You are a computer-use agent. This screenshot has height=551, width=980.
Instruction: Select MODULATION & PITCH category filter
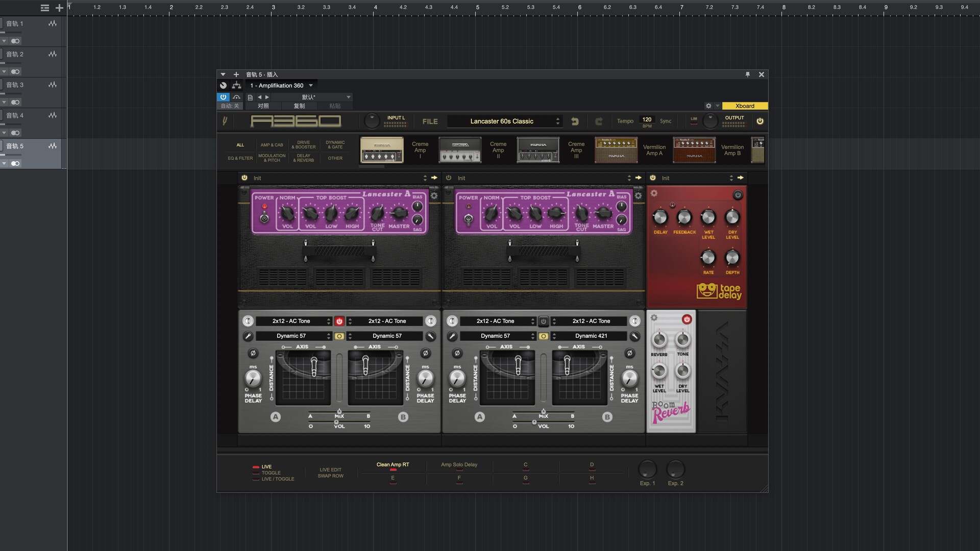[x=272, y=158]
